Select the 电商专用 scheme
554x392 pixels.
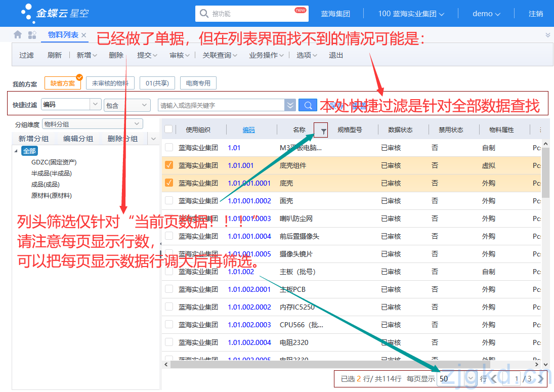click(x=198, y=83)
